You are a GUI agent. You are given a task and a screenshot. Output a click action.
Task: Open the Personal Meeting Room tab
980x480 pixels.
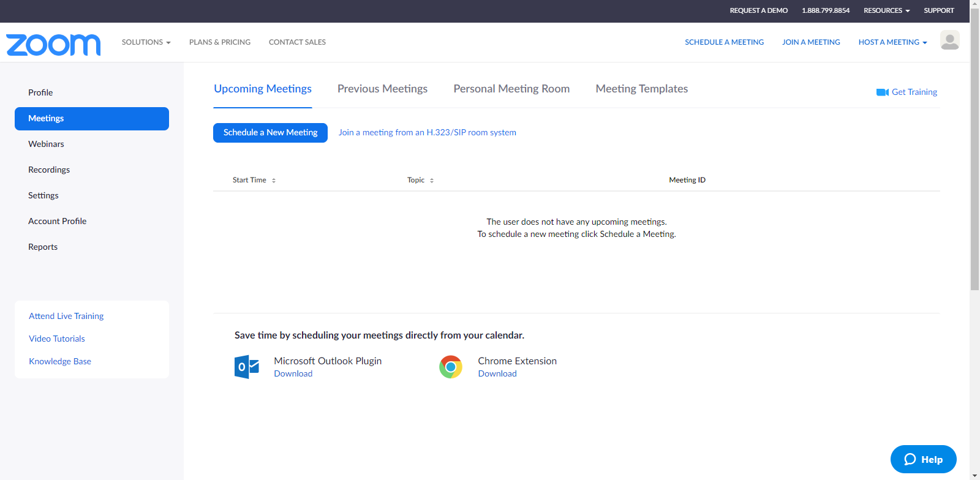[511, 89]
